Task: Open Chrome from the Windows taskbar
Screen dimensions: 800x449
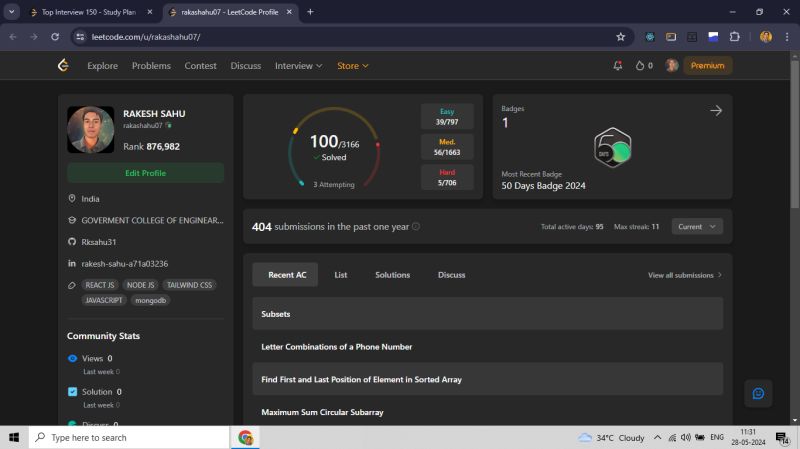Action: (x=245, y=437)
